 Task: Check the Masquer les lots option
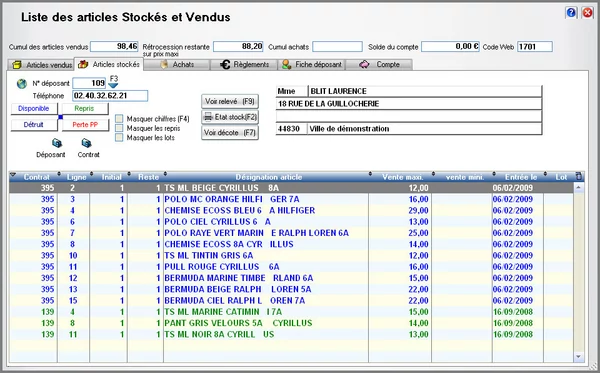click(119, 137)
